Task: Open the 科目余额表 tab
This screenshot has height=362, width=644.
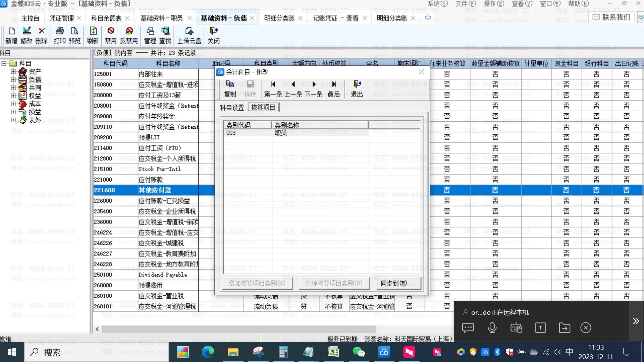Action: 106,18
